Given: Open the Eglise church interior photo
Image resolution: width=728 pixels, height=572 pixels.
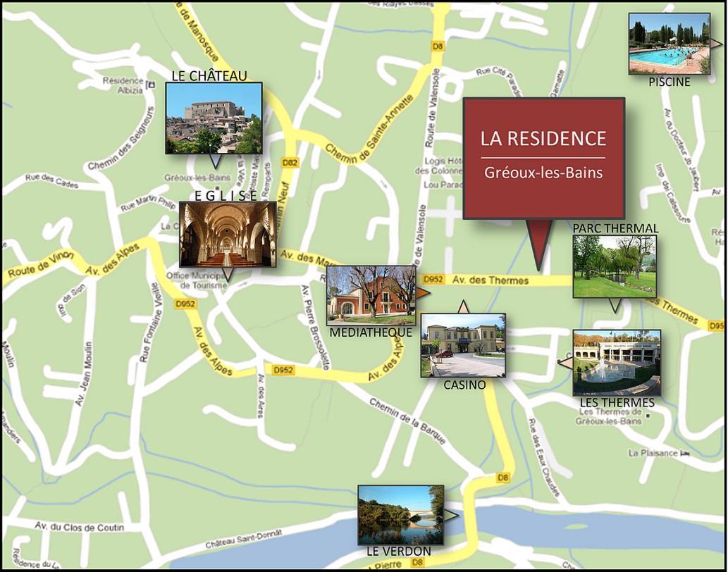Looking at the screenshot, I should (227, 234).
